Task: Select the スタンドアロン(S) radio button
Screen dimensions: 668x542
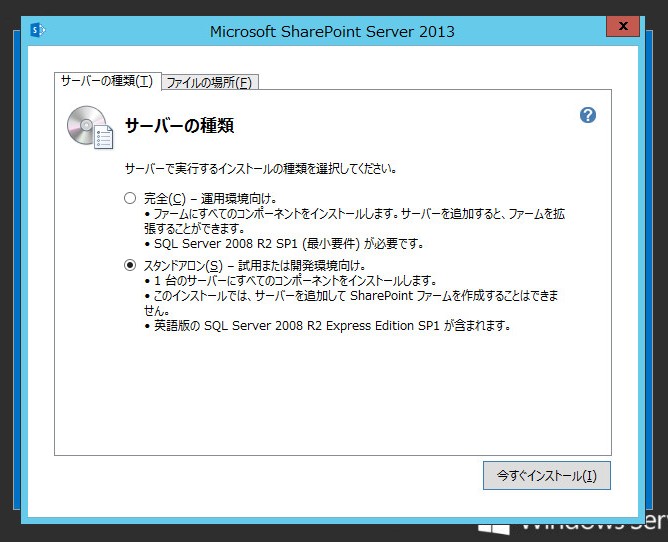Action: tap(130, 265)
